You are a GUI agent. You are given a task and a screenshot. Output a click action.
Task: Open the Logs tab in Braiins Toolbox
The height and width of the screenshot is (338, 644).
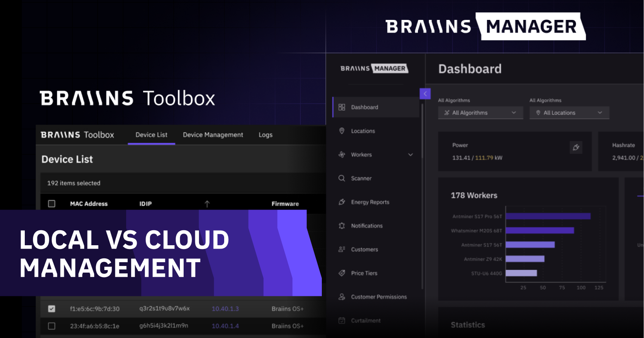[265, 134]
